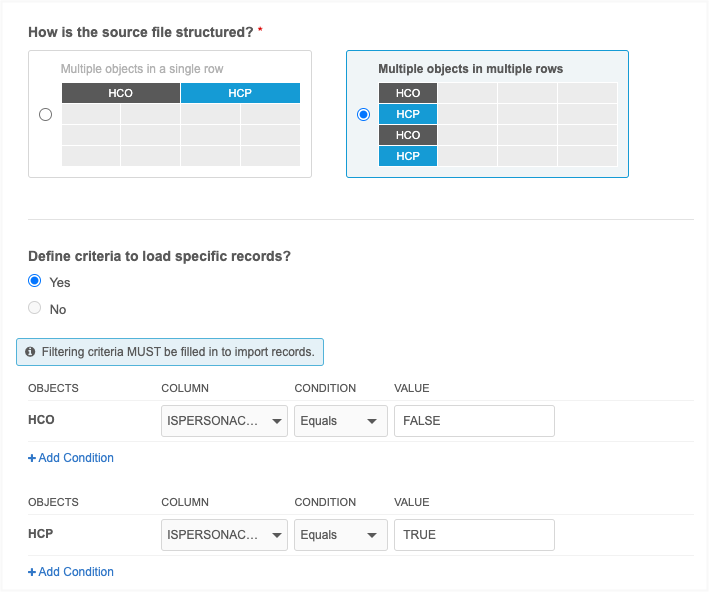
Task: Click the top HCO cell in the multiple rows diagram
Action: (408, 93)
